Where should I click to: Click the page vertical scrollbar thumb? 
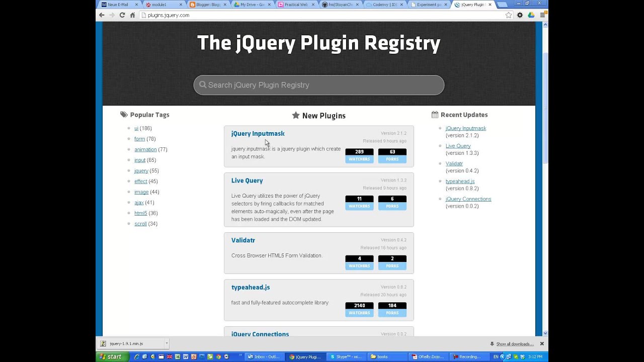click(545, 108)
